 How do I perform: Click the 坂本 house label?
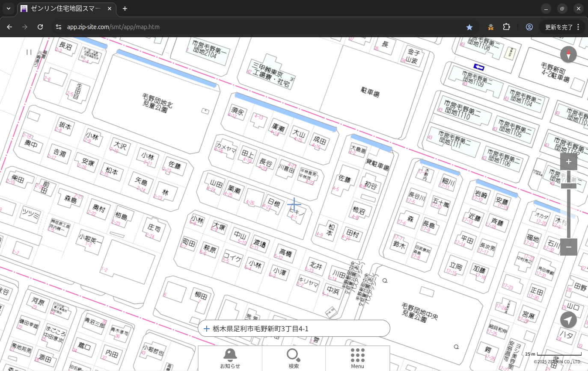(65, 125)
